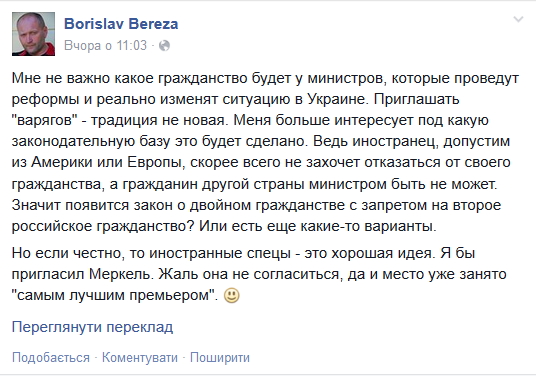Click the globe public audience icon
The height and width of the screenshot is (376, 536).
click(164, 45)
